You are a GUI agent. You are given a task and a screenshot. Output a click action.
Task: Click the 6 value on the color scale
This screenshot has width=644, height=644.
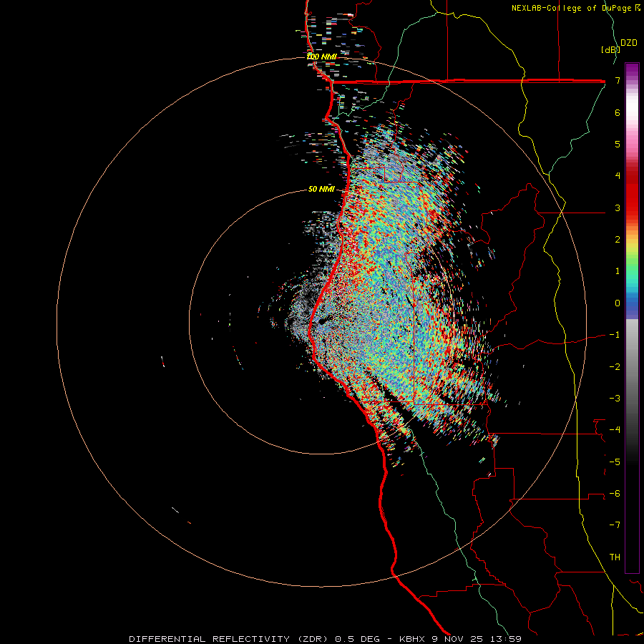(618, 112)
